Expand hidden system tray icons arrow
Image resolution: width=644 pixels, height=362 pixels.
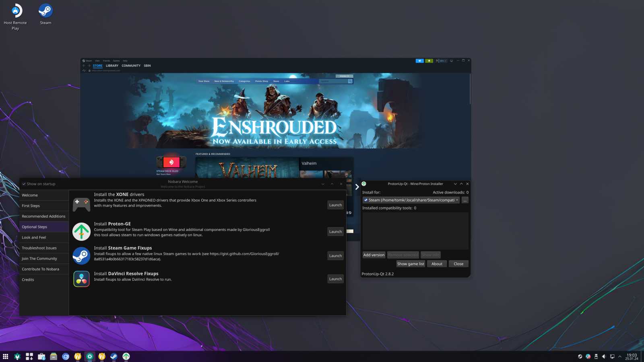620,356
